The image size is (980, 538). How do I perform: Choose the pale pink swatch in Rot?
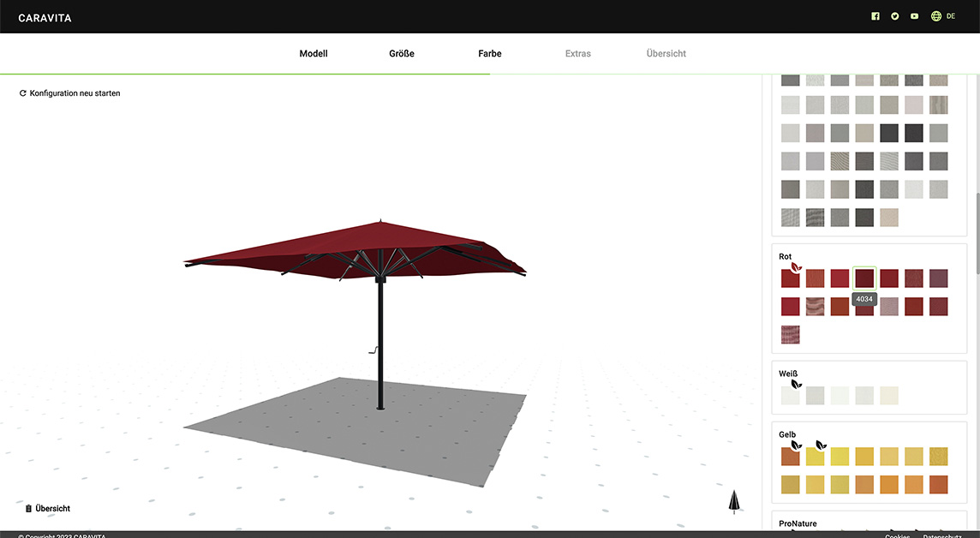(x=889, y=306)
